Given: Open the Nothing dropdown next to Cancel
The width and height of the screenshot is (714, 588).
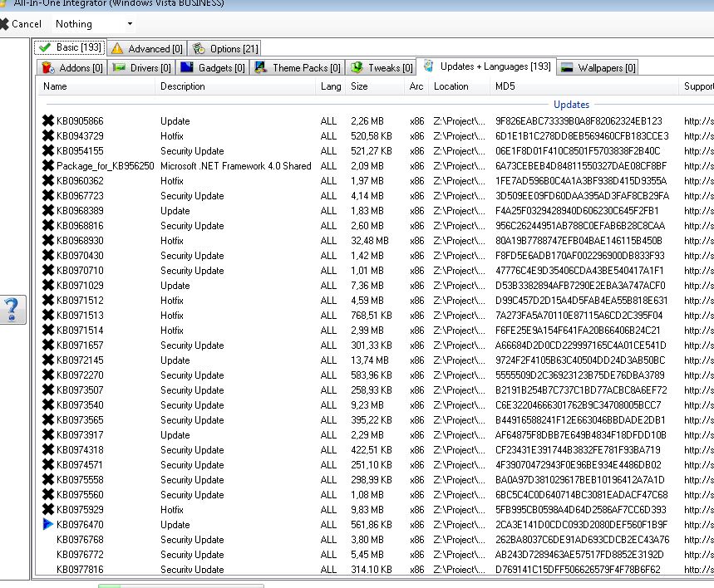Looking at the screenshot, I should coord(94,23).
